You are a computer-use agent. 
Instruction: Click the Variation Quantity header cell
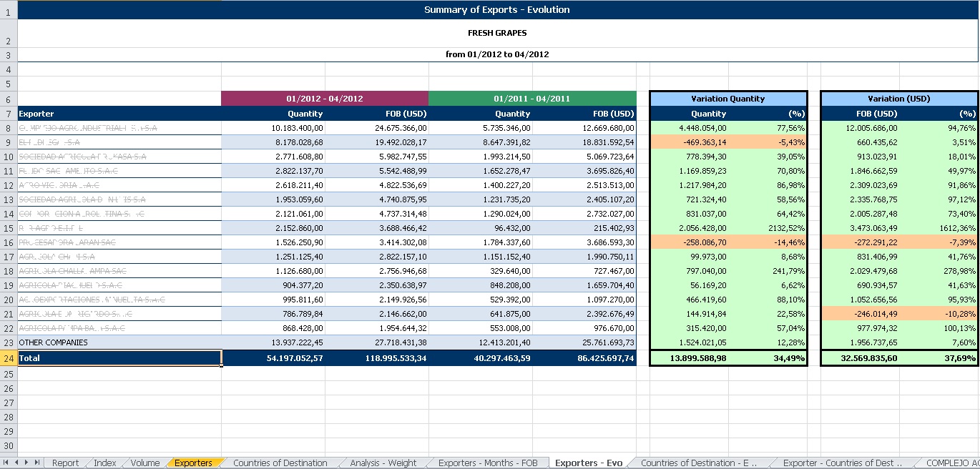click(x=727, y=99)
